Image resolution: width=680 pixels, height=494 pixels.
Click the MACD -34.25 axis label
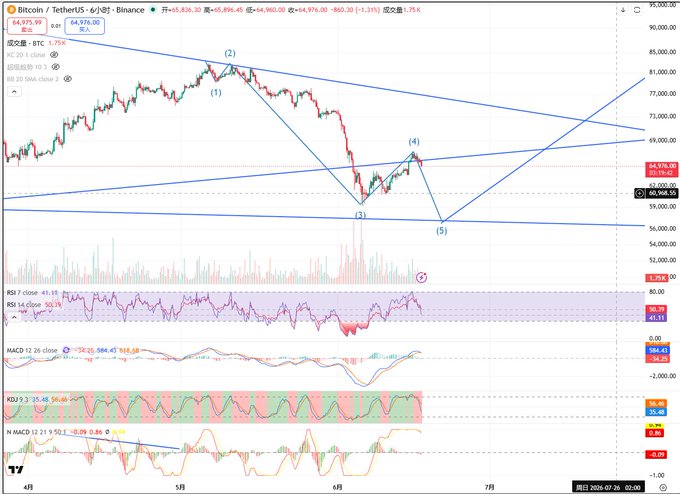(658, 359)
